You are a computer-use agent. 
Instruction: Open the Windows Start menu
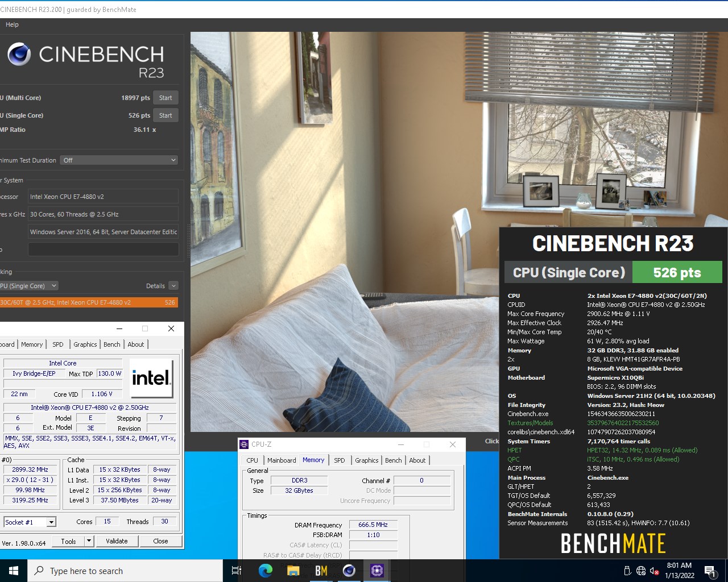click(14, 571)
